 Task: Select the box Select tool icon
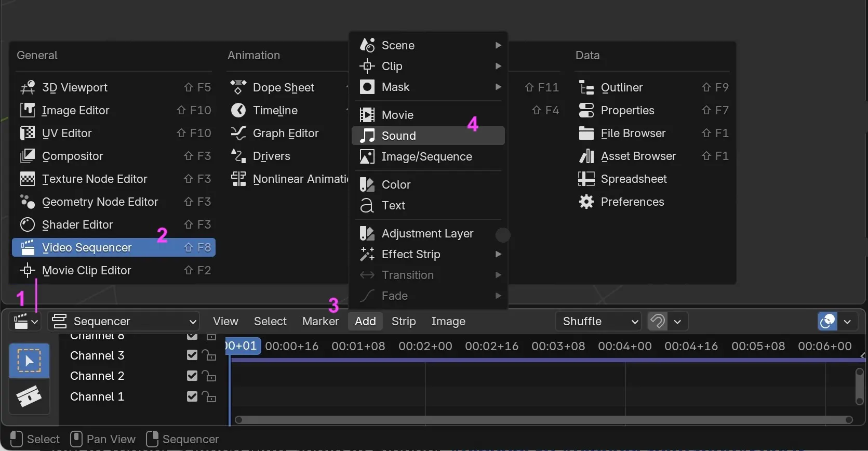(29, 360)
